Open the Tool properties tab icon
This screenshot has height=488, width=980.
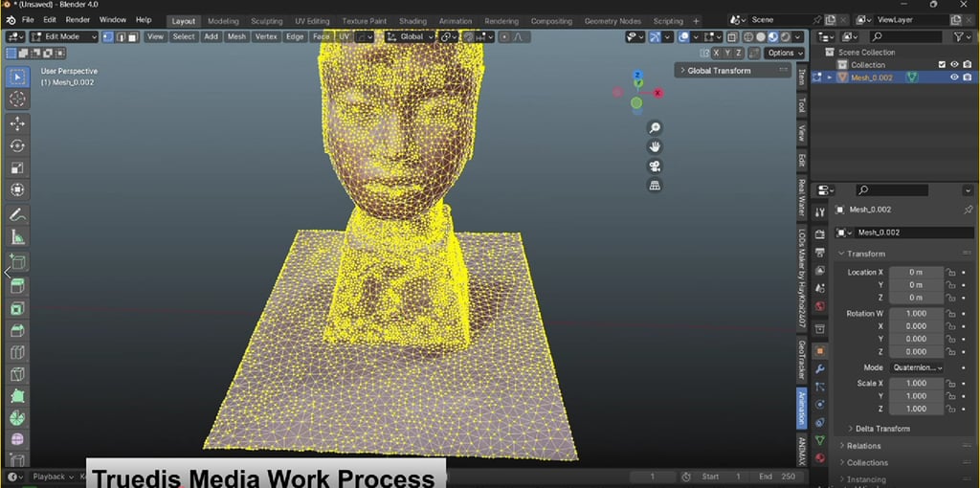[820, 212]
